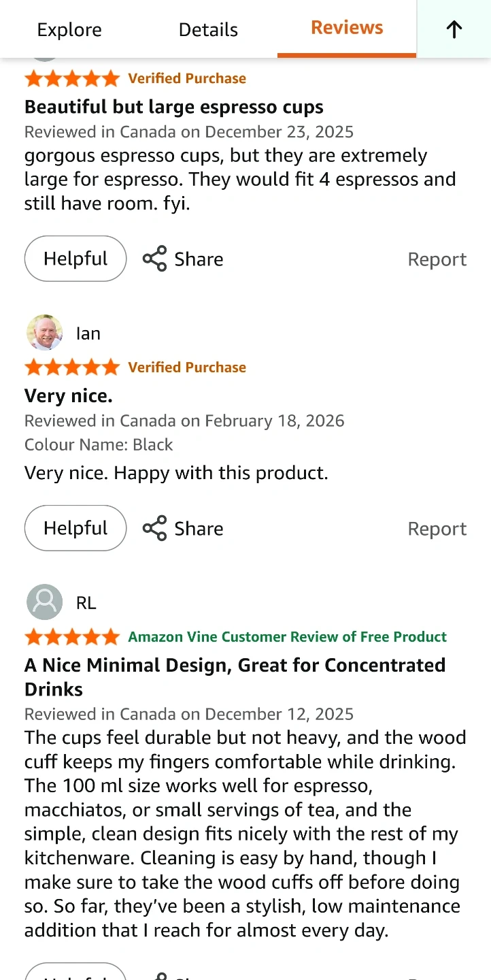Tap share icon on espresso cups review
This screenshot has height=980, width=491.
pyautogui.click(x=154, y=259)
